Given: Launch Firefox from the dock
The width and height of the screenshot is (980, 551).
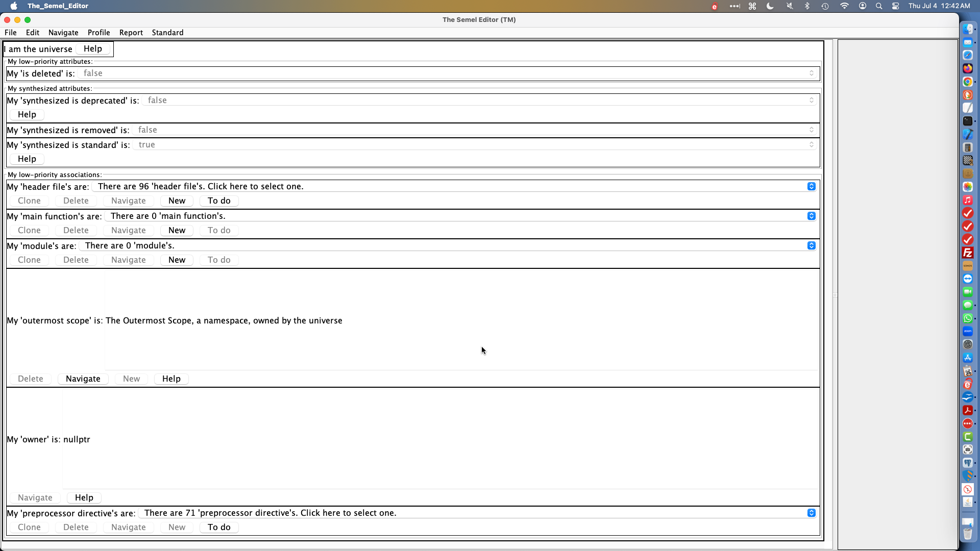Looking at the screenshot, I should (x=968, y=68).
